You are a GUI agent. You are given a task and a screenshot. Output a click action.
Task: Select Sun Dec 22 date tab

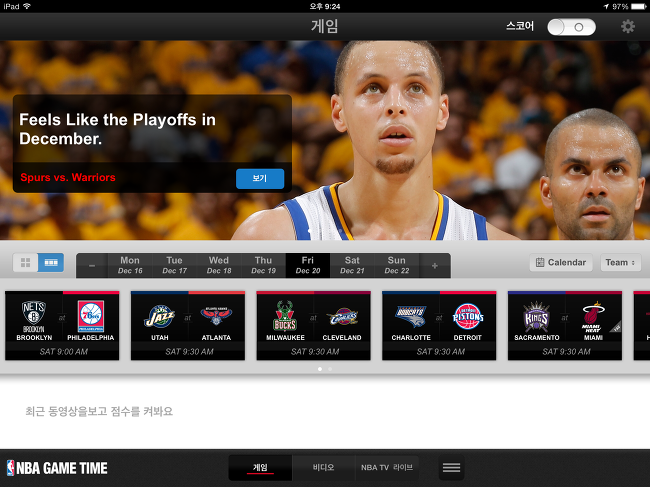tap(397, 265)
